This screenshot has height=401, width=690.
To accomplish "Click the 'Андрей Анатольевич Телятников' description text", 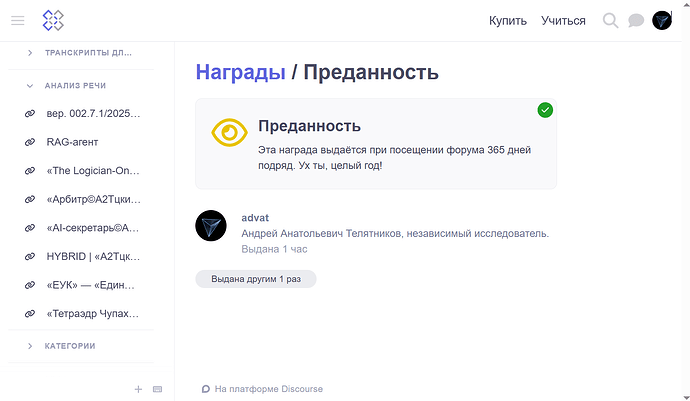I will pyautogui.click(x=395, y=233).
